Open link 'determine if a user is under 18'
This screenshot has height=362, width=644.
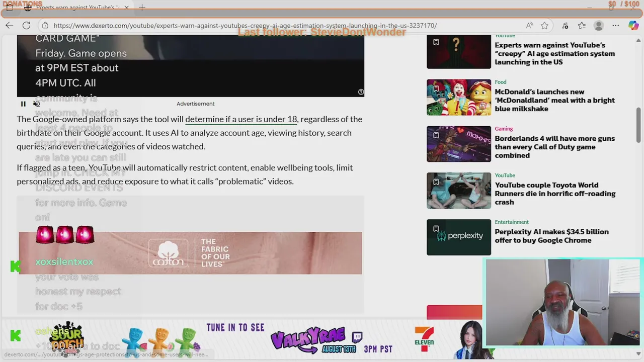(241, 119)
